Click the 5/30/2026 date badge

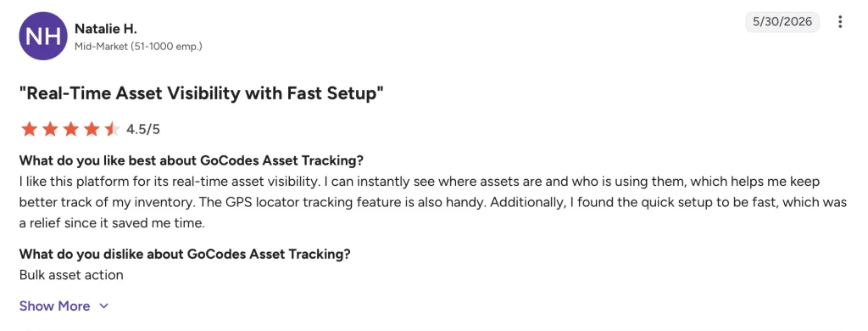(x=782, y=22)
